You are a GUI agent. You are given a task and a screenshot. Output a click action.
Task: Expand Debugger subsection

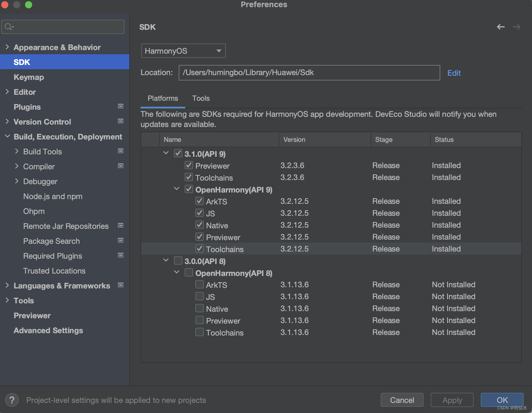tap(17, 181)
